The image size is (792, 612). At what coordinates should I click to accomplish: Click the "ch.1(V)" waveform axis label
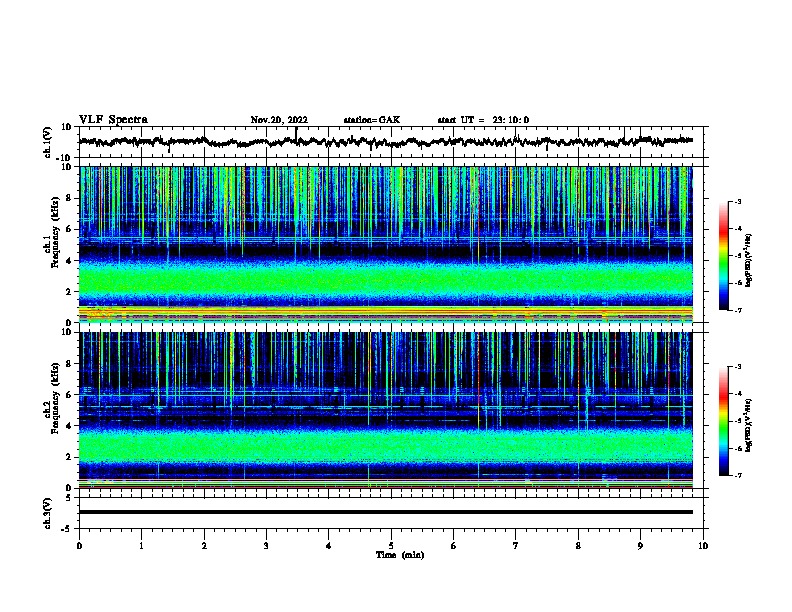[x=47, y=142]
